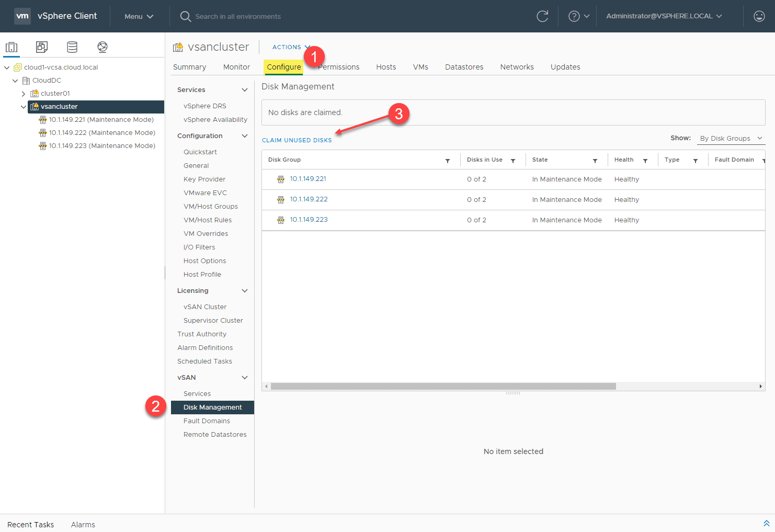Click the refresh icon in top bar
This screenshot has height=532, width=775.
click(x=542, y=16)
